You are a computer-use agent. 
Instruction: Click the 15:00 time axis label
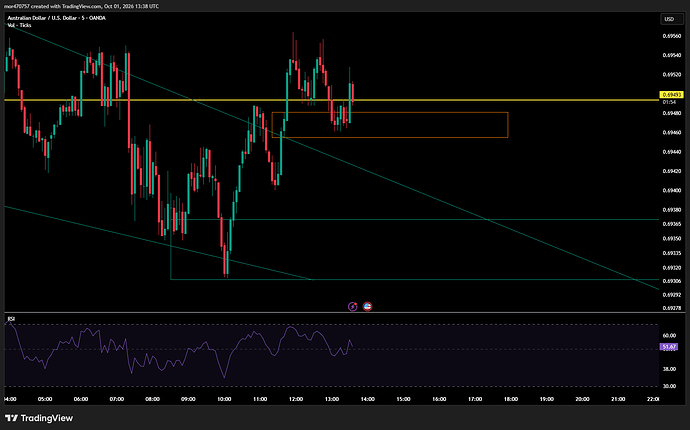[403, 399]
